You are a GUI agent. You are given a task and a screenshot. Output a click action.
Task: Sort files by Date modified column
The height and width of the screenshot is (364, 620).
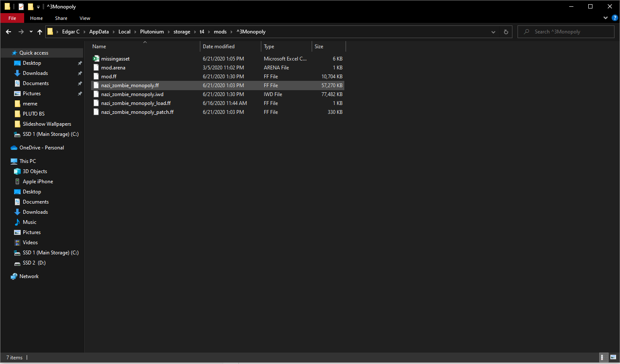click(230, 47)
